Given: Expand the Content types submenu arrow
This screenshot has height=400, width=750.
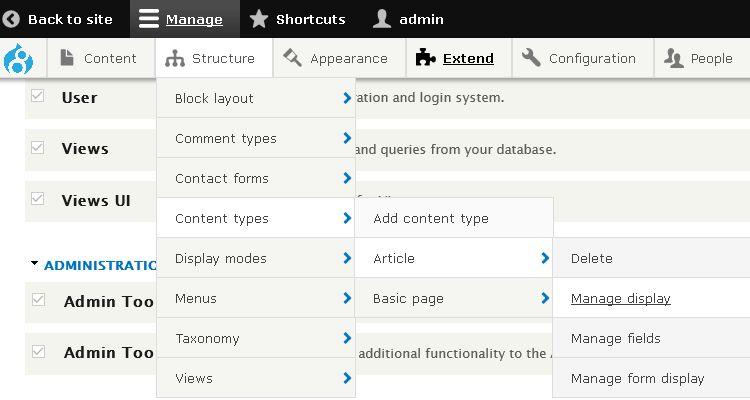Looking at the screenshot, I should point(347,218).
